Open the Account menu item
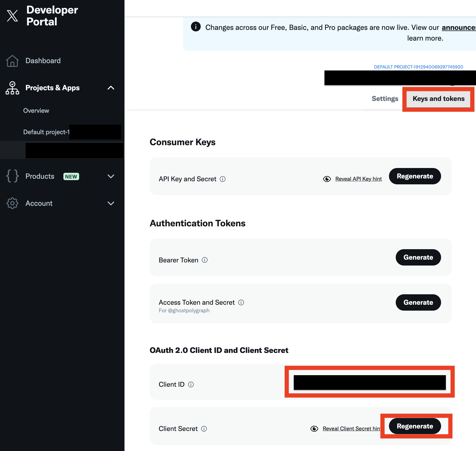The width and height of the screenshot is (476, 451). pyautogui.click(x=39, y=203)
